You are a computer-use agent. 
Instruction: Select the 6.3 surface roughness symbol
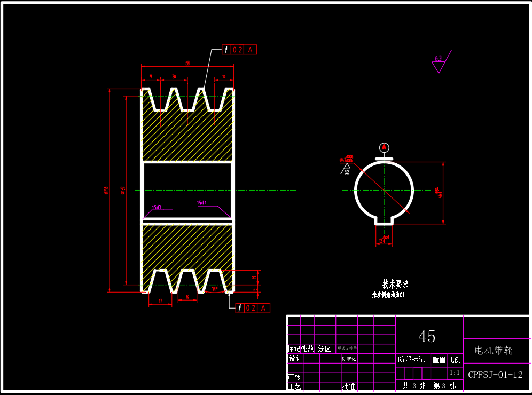click(x=441, y=62)
